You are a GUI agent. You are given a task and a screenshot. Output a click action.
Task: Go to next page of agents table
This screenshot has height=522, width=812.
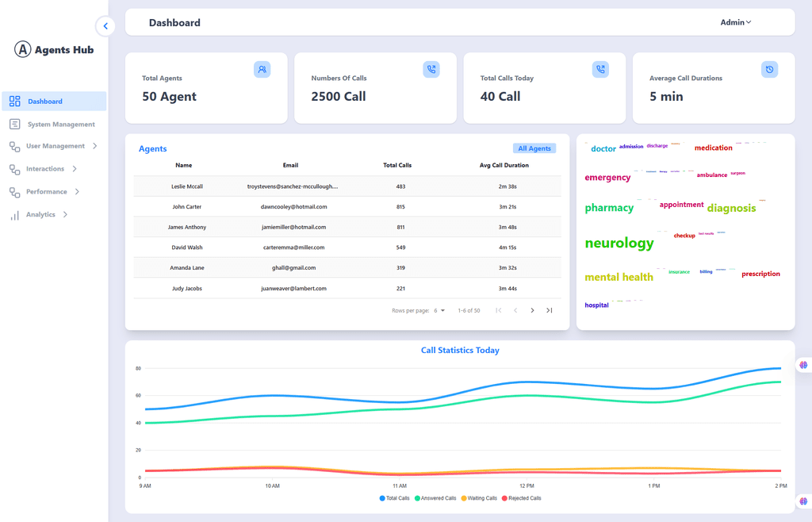[x=532, y=310]
